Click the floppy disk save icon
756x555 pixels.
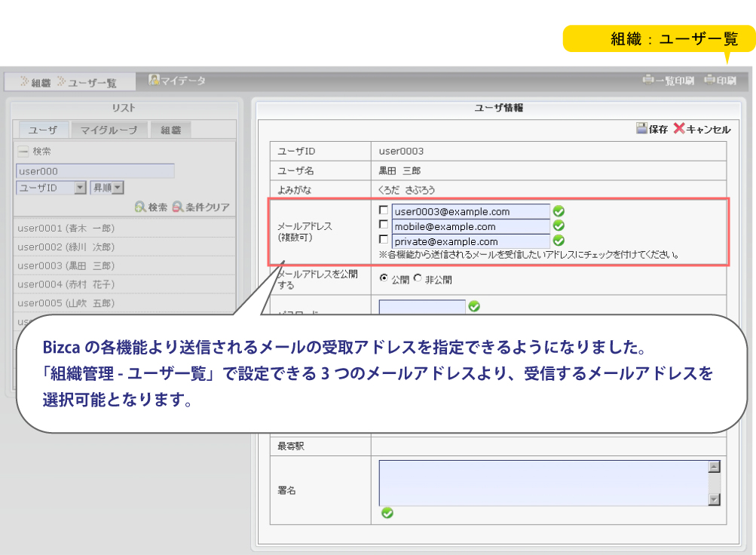pyautogui.click(x=641, y=127)
